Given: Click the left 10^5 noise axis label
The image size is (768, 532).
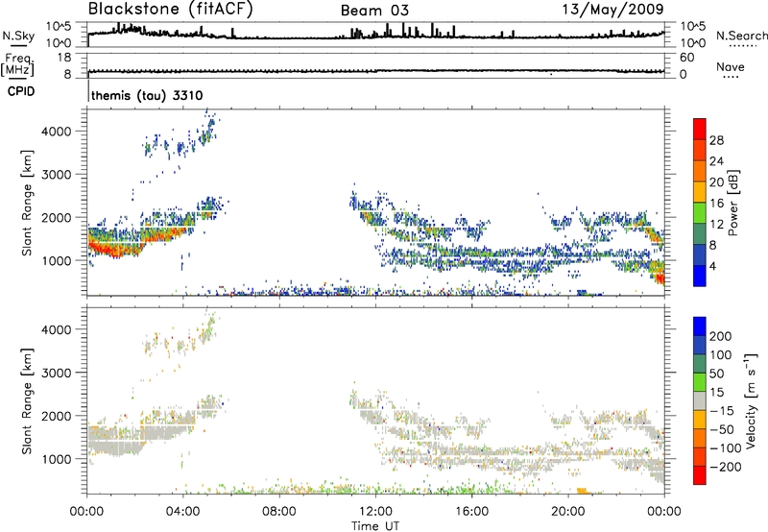Looking at the screenshot, I should (x=59, y=27).
